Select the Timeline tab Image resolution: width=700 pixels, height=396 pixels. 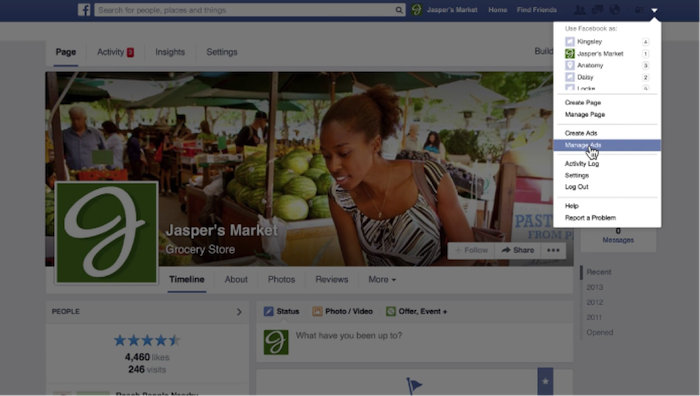click(187, 279)
